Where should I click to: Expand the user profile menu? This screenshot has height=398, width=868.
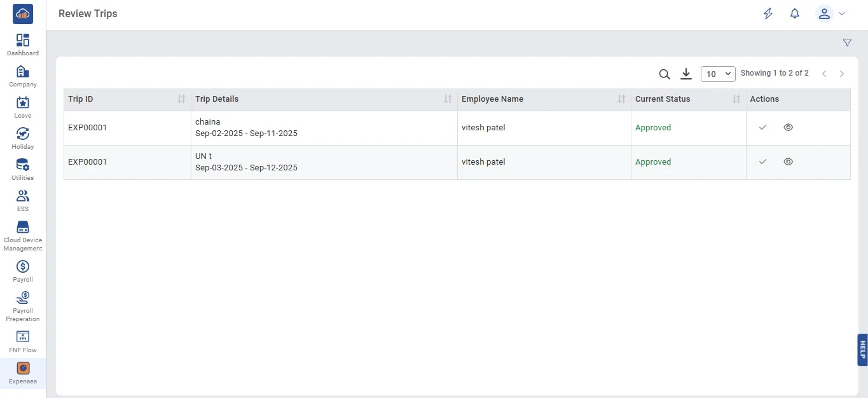tap(831, 14)
